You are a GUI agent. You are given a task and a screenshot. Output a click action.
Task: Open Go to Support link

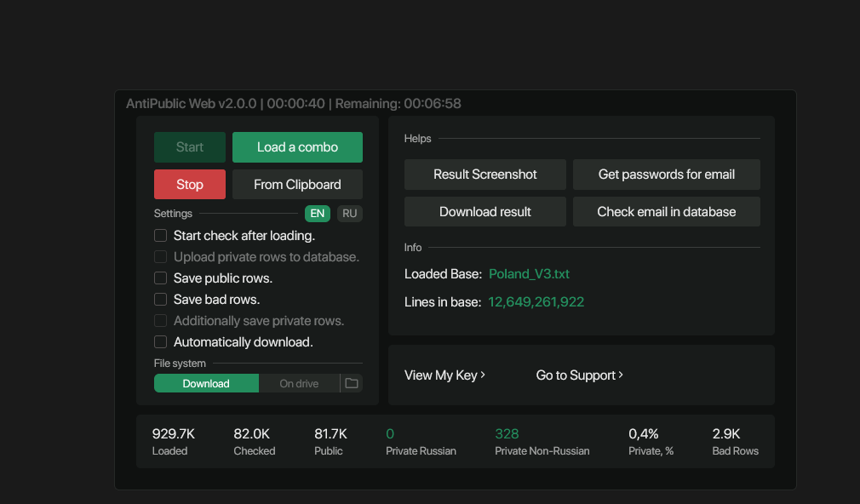coord(580,375)
